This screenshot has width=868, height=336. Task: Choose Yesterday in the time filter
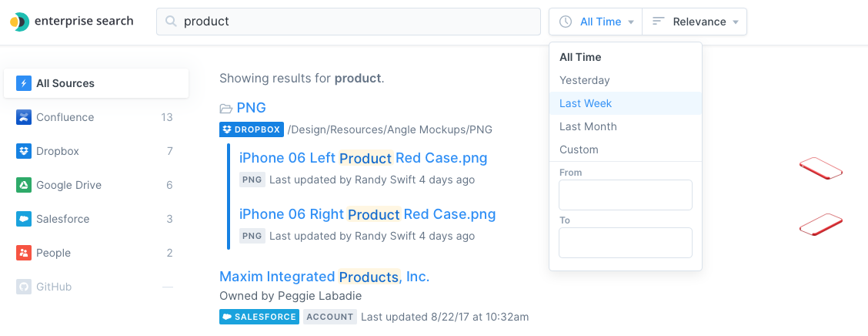point(584,80)
